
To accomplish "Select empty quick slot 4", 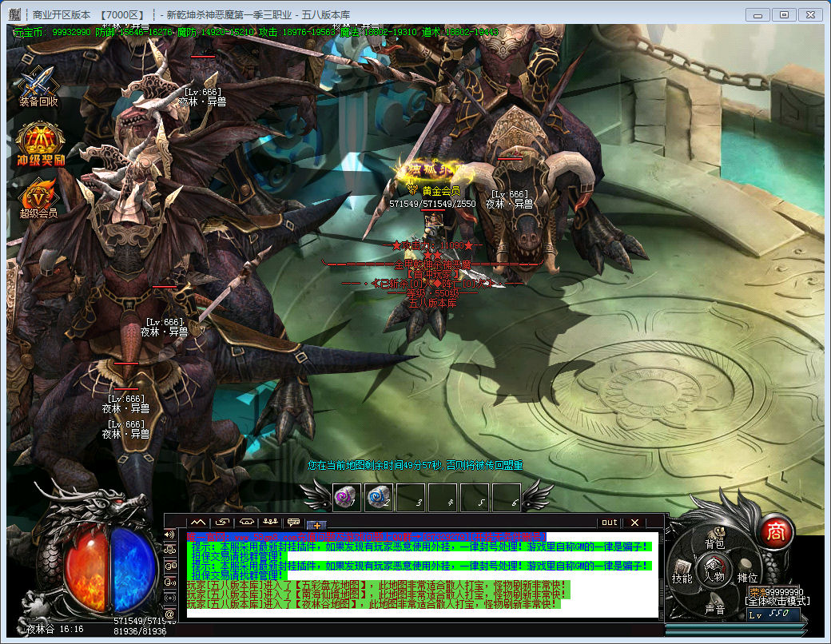I will coord(443,497).
